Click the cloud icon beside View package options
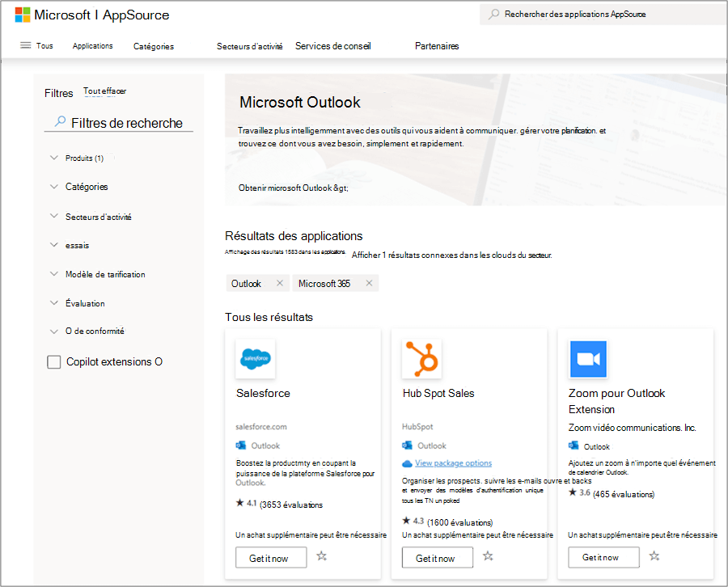This screenshot has width=728, height=587. [x=407, y=463]
